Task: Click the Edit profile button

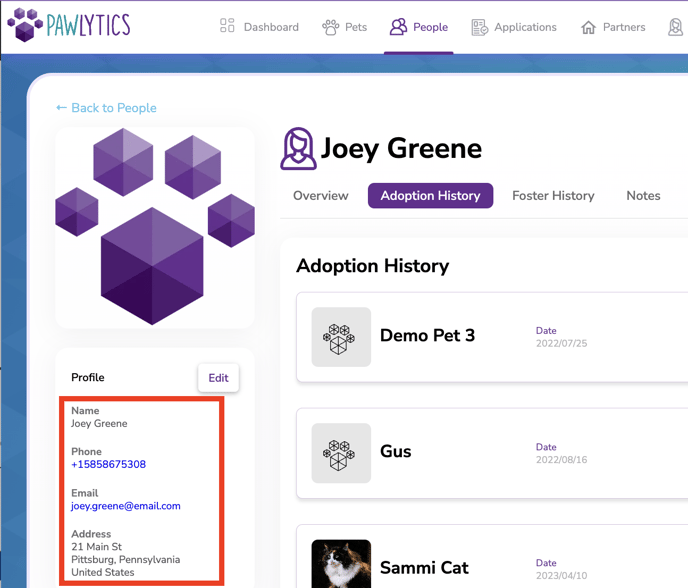Action: (218, 378)
